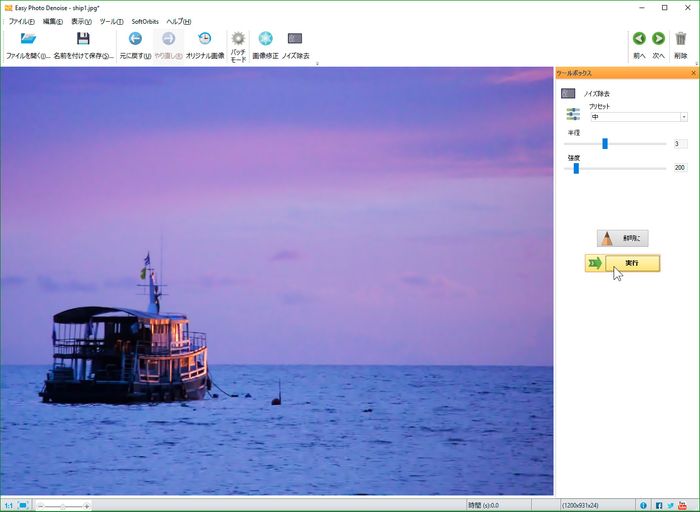
Task: Open Batch Mode (バッチモード) gear icon
Action: pos(238,39)
